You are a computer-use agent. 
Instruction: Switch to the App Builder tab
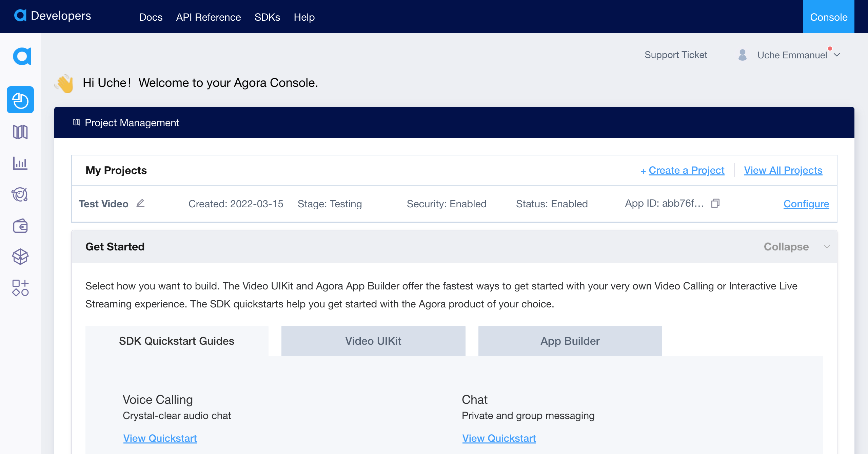pos(570,341)
